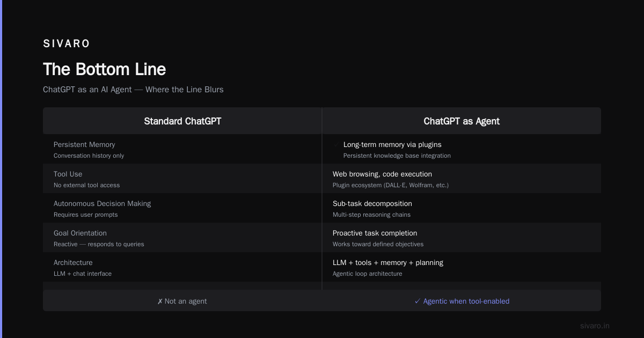Click 'No external tool access' text

(87, 185)
